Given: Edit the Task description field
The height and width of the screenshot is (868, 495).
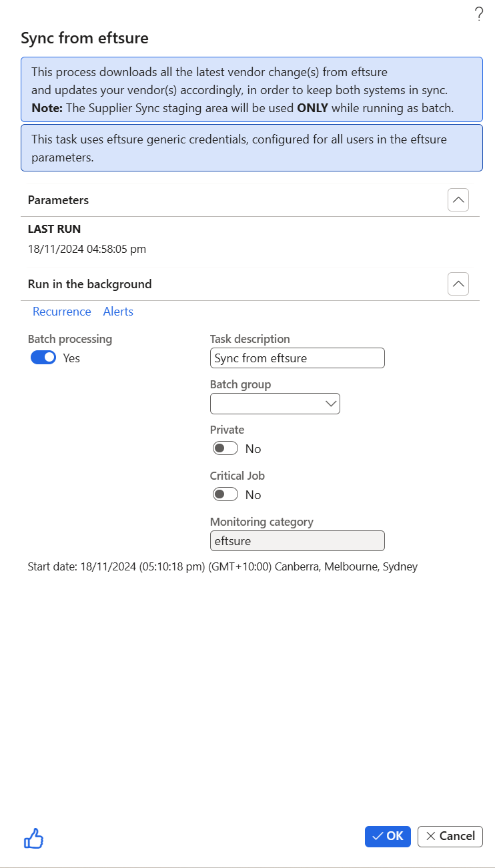Looking at the screenshot, I should (298, 358).
